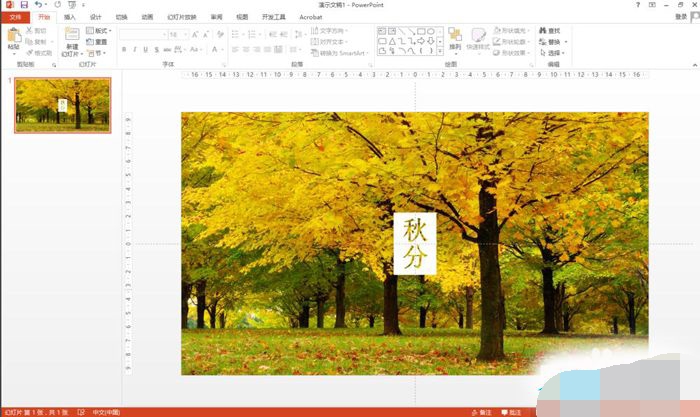Click the Save icon in quick access toolbar
The height and width of the screenshot is (417, 700).
(23, 5)
